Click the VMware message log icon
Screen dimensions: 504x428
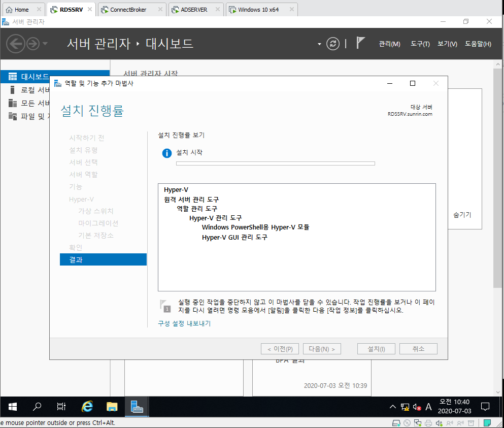pos(487,423)
